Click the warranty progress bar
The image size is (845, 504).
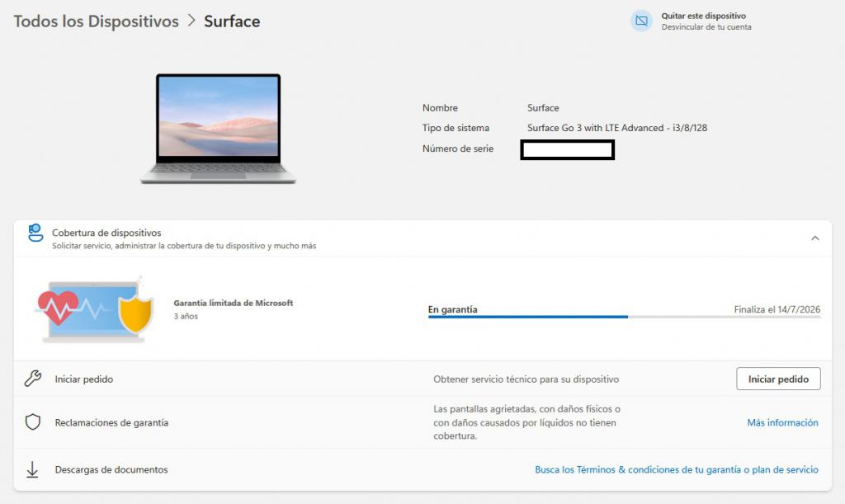pos(624,317)
